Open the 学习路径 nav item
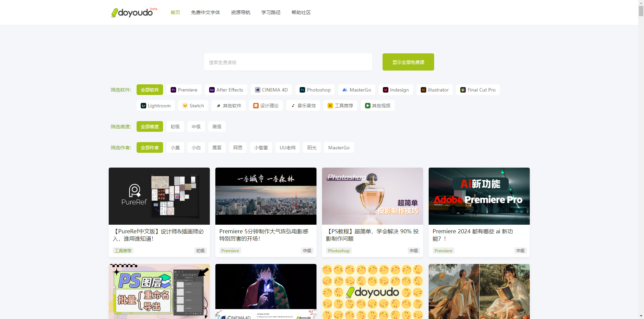The width and height of the screenshot is (644, 319). pyautogui.click(x=271, y=12)
